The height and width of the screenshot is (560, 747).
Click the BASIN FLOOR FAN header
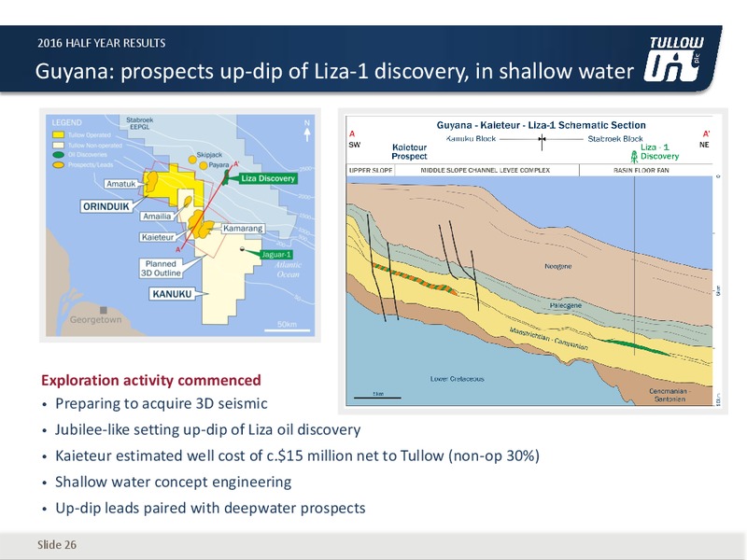pos(641,170)
